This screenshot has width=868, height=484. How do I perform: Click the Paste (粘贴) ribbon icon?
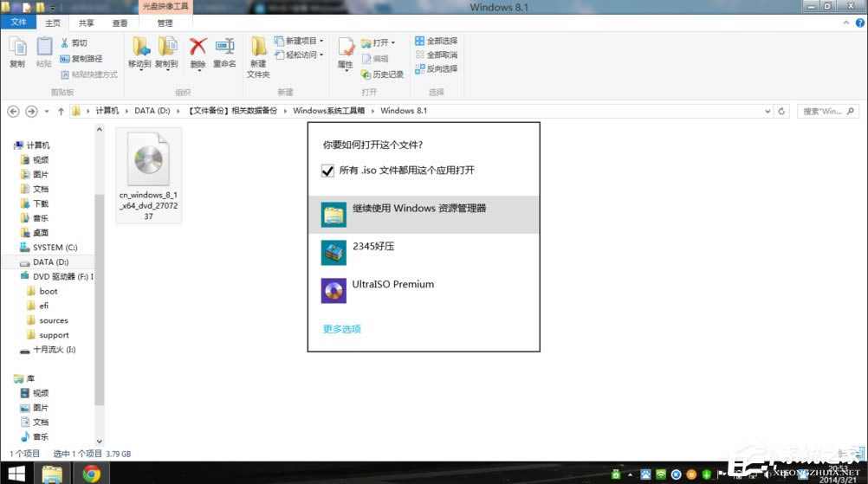coord(43,53)
